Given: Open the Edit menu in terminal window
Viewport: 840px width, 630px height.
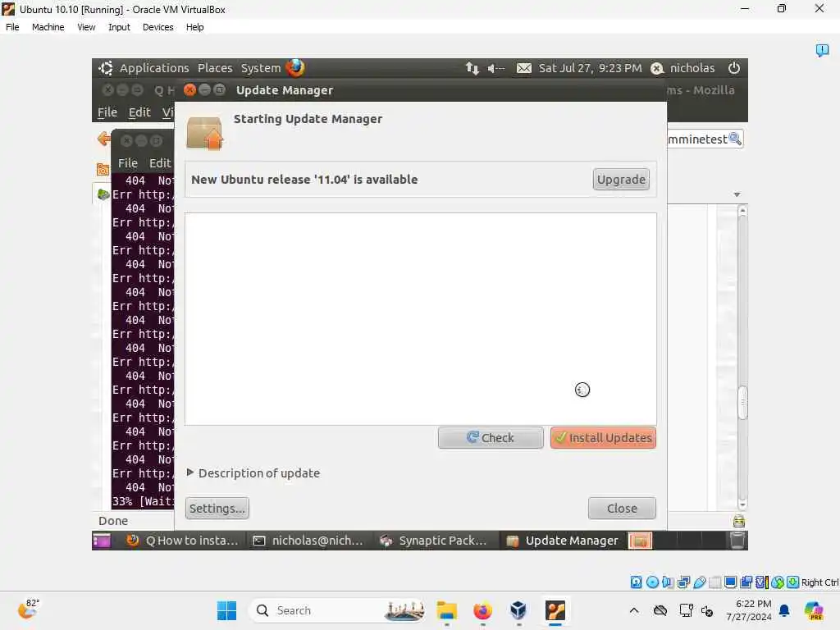Looking at the screenshot, I should 159,163.
